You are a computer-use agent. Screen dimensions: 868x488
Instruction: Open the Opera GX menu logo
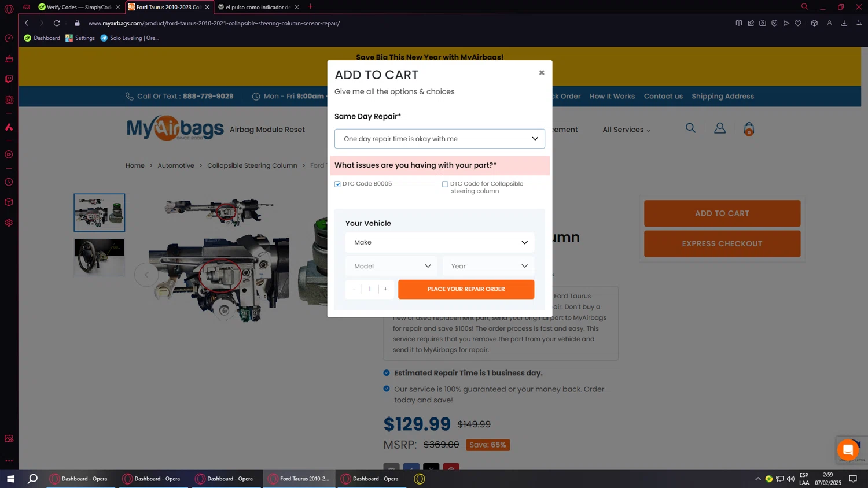(x=9, y=9)
